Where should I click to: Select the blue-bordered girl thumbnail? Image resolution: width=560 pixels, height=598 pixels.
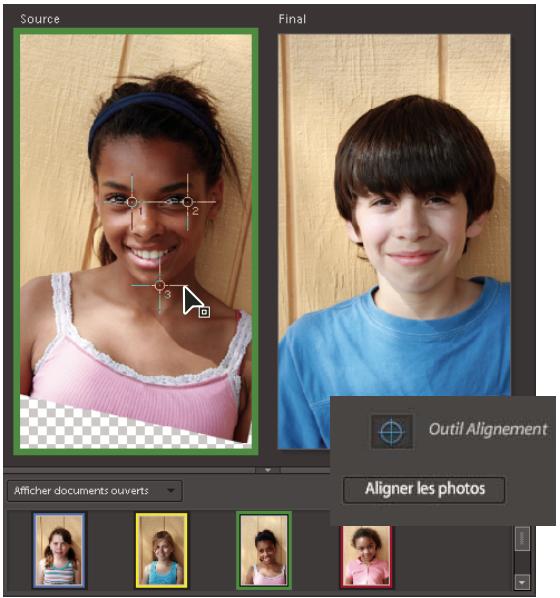point(59,550)
